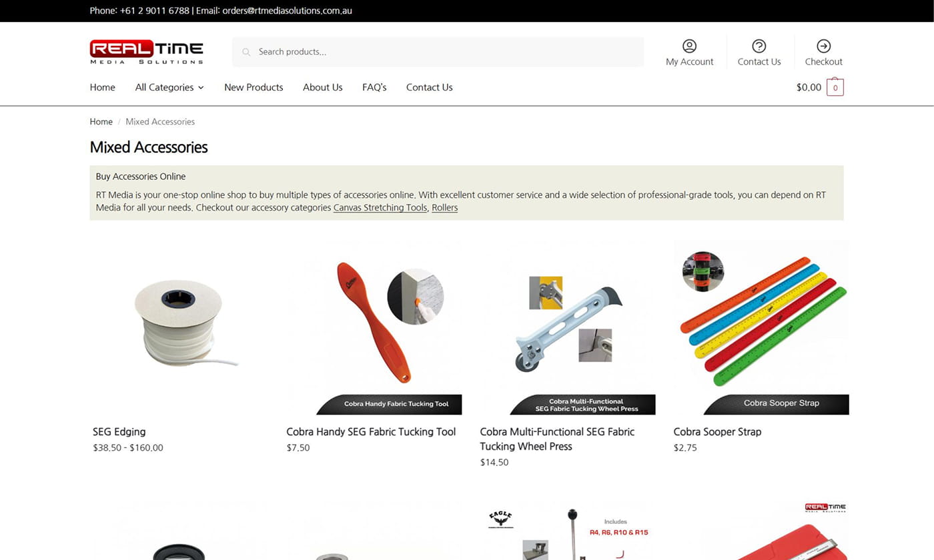Open the About Us menu item
The width and height of the screenshot is (934, 560).
pos(322,87)
